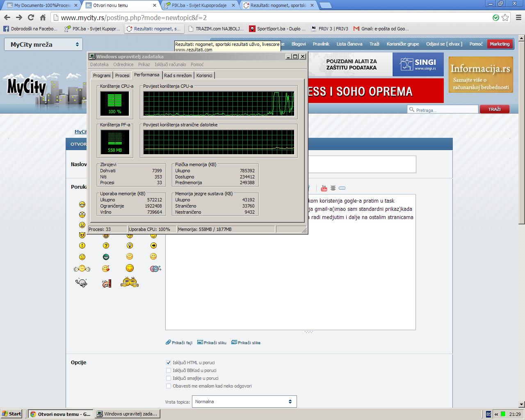Viewport: 525px width, 420px height.
Task: Open 'Lista članova' link
Action: click(349, 44)
